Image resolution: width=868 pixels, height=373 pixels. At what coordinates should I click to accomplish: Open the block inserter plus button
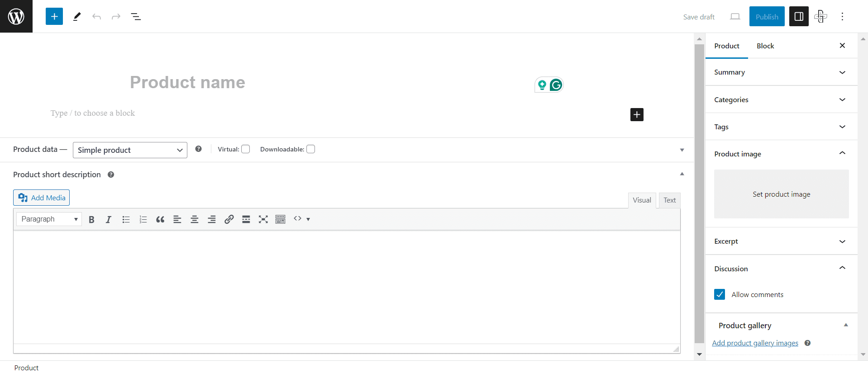tap(54, 17)
